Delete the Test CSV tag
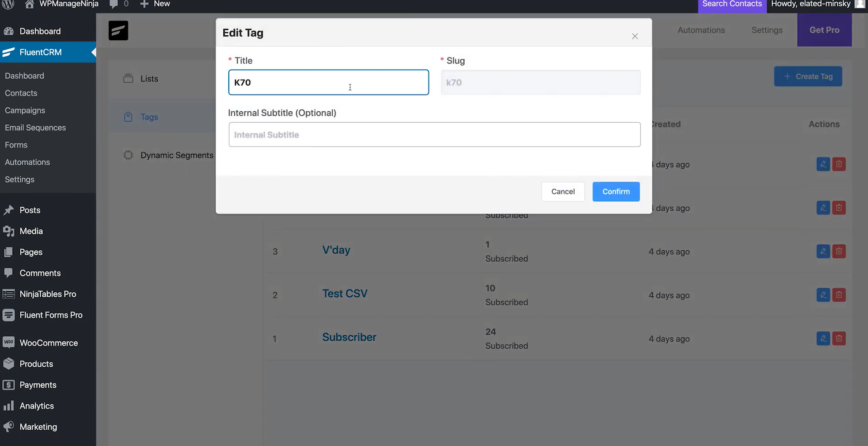The height and width of the screenshot is (446, 868). (x=839, y=295)
